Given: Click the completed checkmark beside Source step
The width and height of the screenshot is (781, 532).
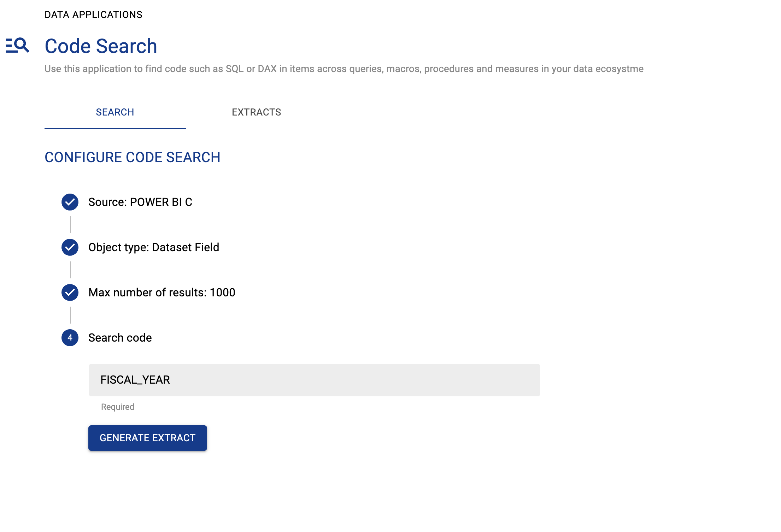Looking at the screenshot, I should (70, 202).
